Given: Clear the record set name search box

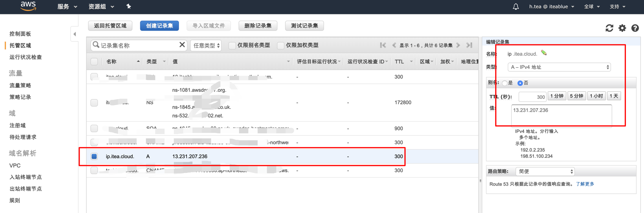Looking at the screenshot, I should (182, 45).
